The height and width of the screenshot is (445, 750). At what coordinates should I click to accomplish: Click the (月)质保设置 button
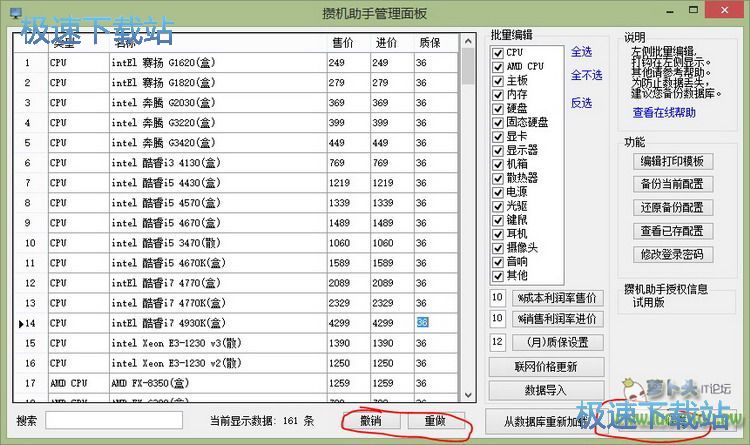point(558,343)
